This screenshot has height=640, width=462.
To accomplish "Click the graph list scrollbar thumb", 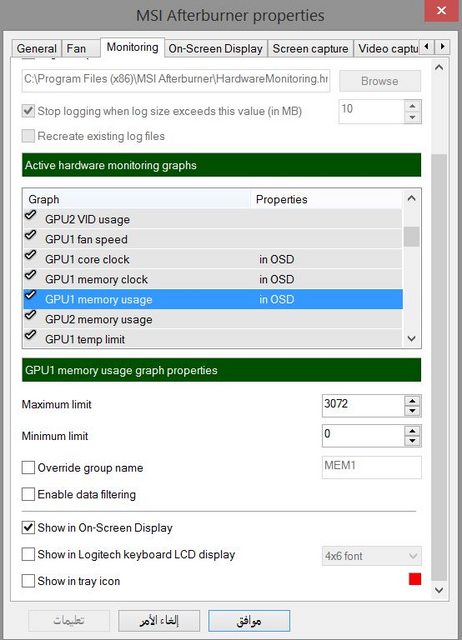I will 411,236.
